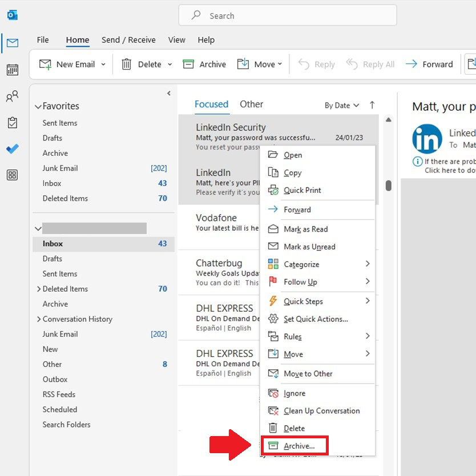Image resolution: width=476 pixels, height=476 pixels.
Task: Choose Archive... from the context menu
Action: click(298, 446)
